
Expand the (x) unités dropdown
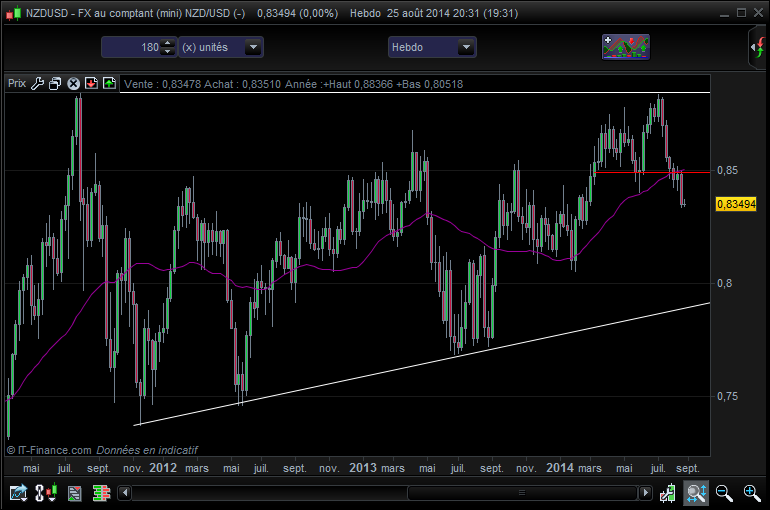coord(253,47)
